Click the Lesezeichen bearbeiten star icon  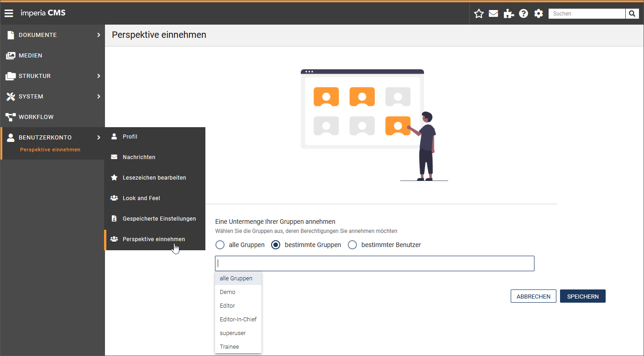click(x=114, y=178)
